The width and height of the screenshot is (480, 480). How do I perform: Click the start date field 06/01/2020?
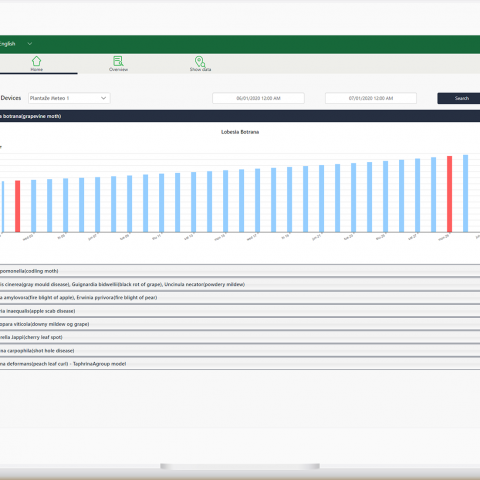[x=258, y=98]
